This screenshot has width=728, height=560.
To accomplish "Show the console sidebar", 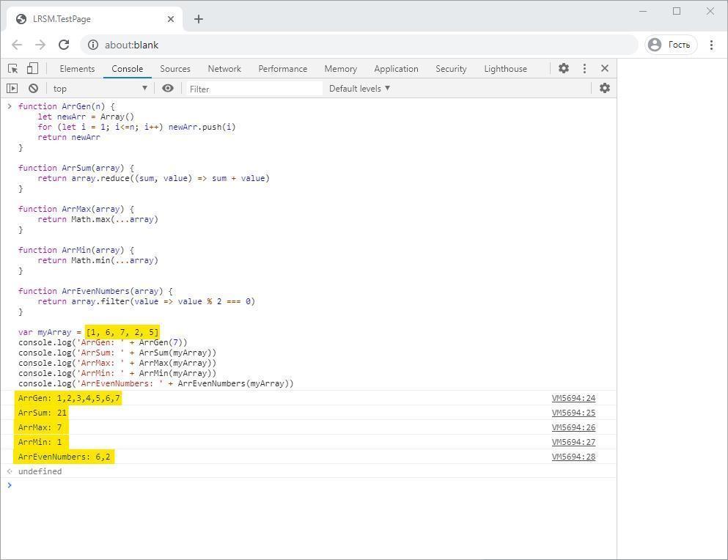I will tap(12, 88).
